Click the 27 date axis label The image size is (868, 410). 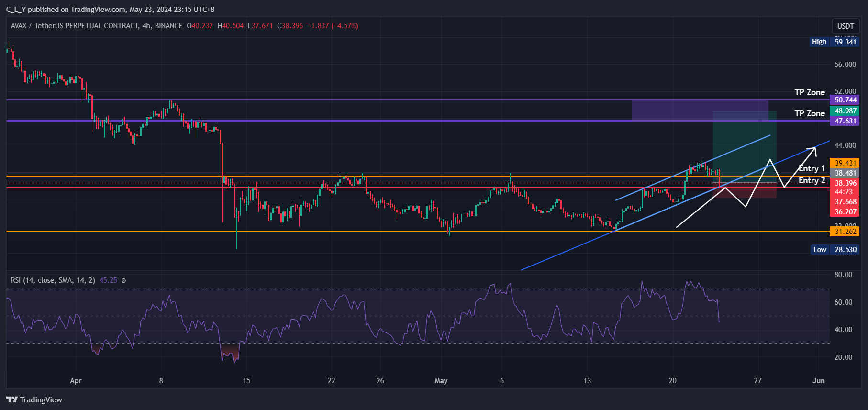click(758, 381)
